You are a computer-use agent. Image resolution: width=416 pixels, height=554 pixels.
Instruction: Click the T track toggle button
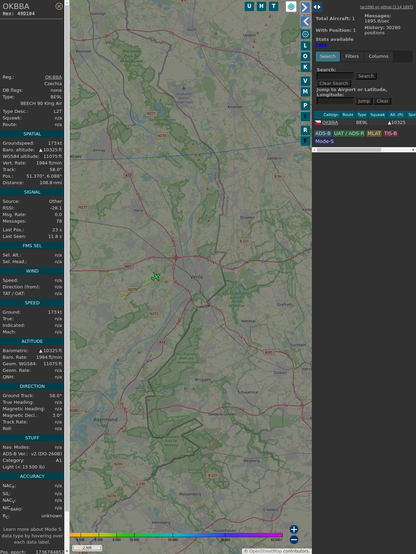(273, 6)
